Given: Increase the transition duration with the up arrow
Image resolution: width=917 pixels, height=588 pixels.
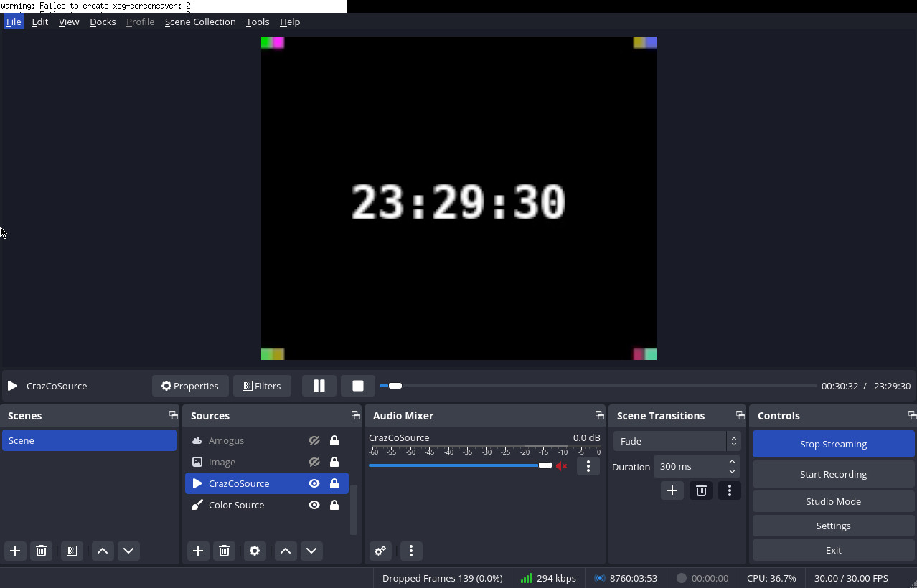Looking at the screenshot, I should tap(732, 462).
